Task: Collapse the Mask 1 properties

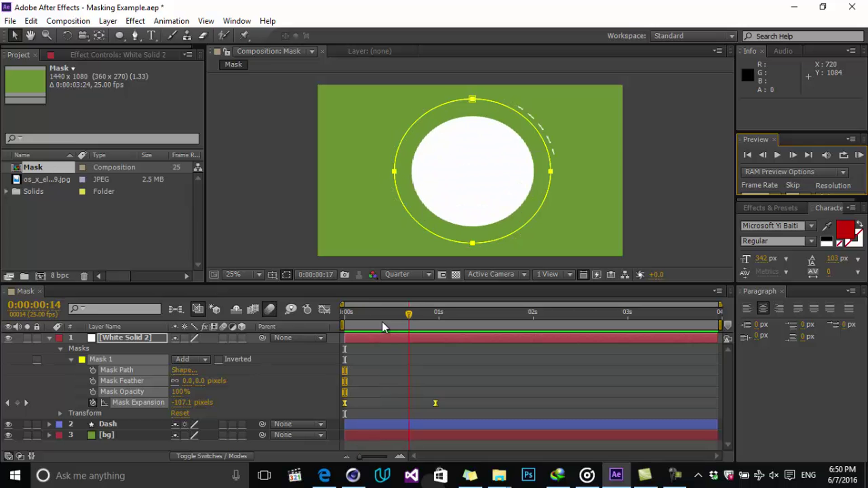Action: tap(71, 360)
